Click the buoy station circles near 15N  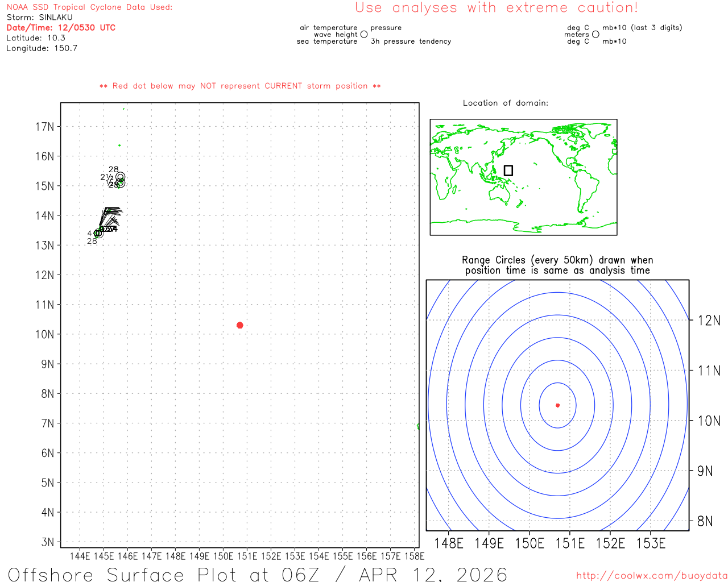[120, 180]
